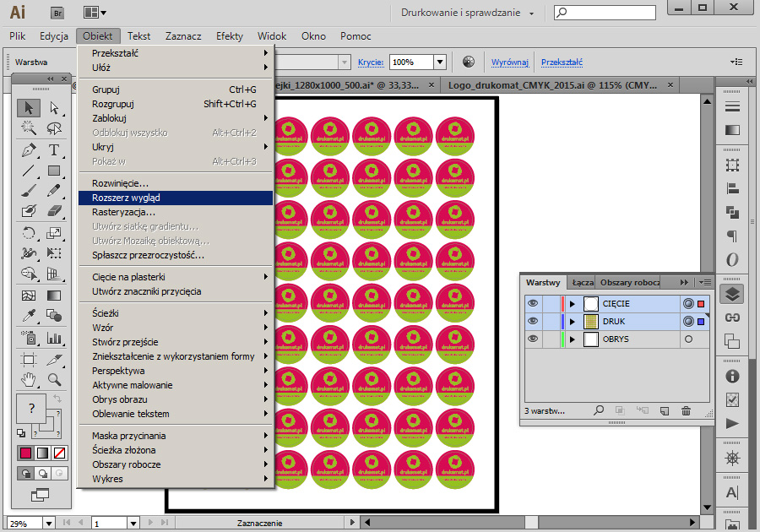Open the zoom level dropdown
This screenshot has height=532, width=760.
click(49, 524)
